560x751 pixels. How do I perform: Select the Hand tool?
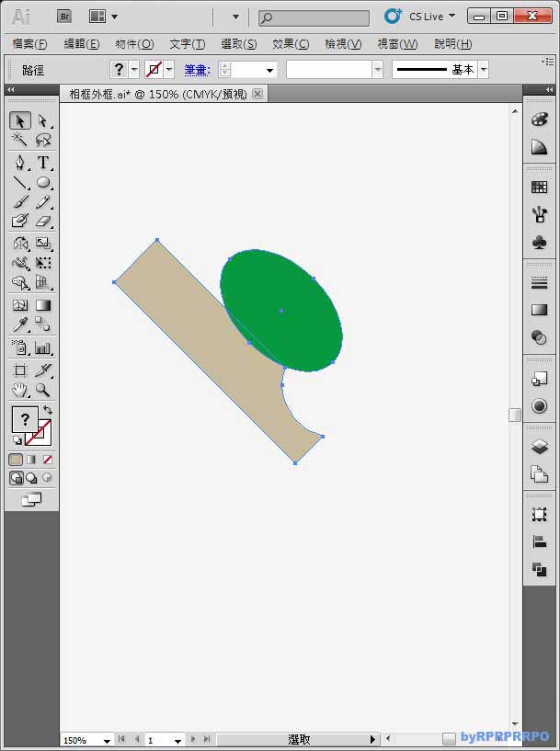20,390
